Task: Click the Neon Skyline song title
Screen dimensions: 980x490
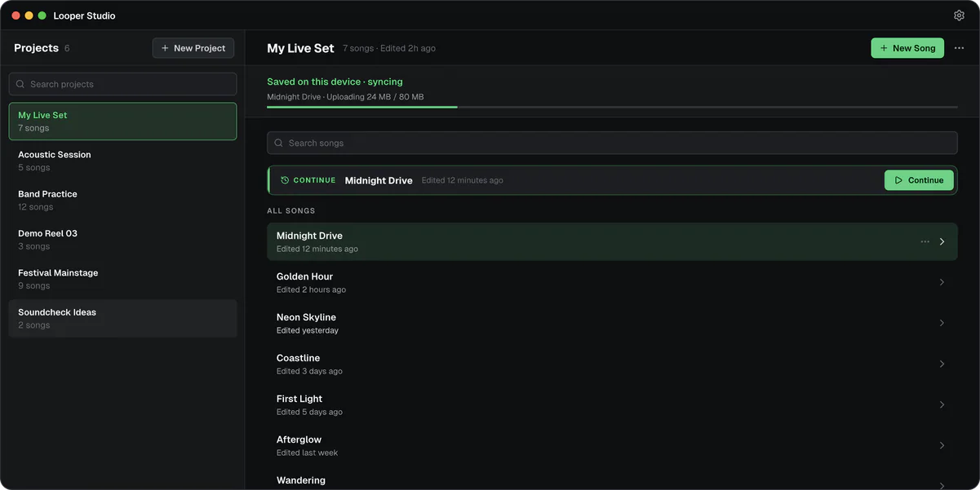Action: tap(306, 317)
